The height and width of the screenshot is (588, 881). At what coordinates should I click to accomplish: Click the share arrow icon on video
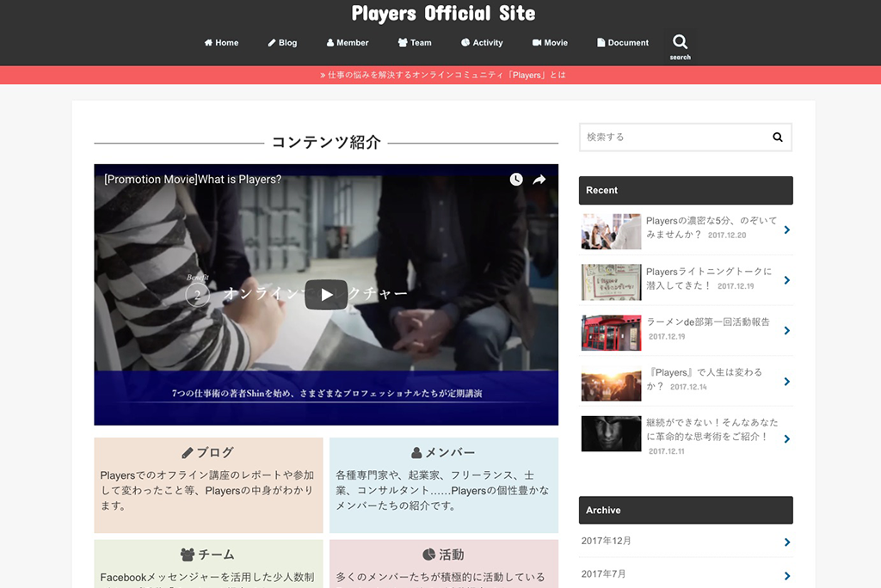click(539, 179)
